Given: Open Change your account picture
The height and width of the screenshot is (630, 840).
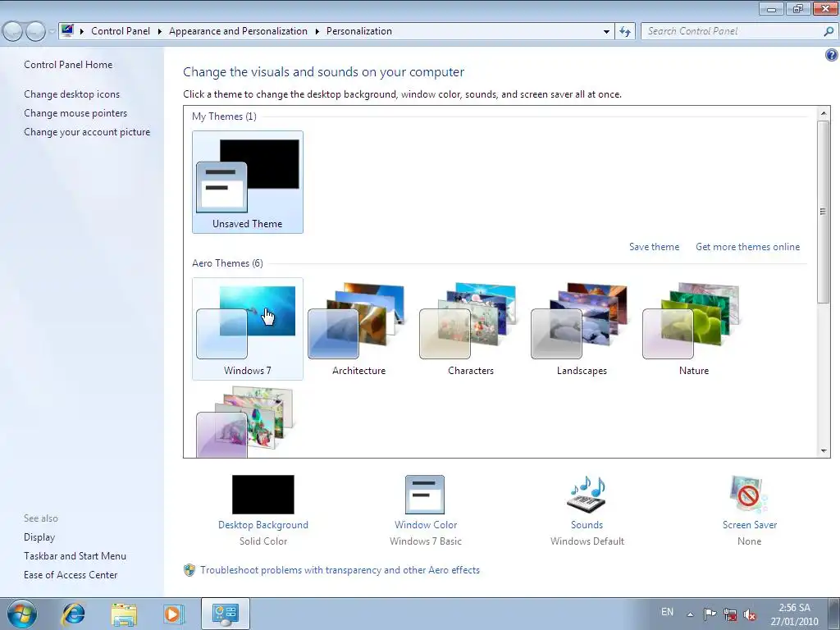Looking at the screenshot, I should [x=87, y=132].
